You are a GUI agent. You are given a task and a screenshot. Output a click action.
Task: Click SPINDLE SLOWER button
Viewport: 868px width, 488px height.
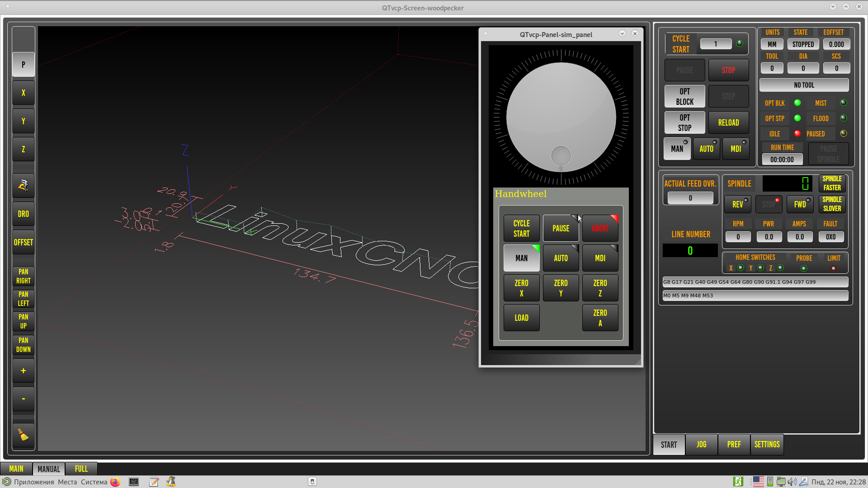tap(832, 204)
